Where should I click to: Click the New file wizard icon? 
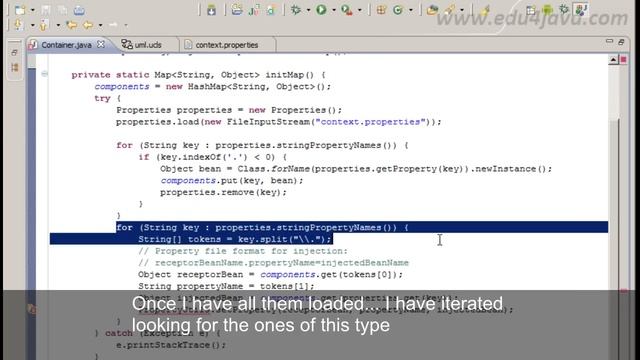click(20, 9)
